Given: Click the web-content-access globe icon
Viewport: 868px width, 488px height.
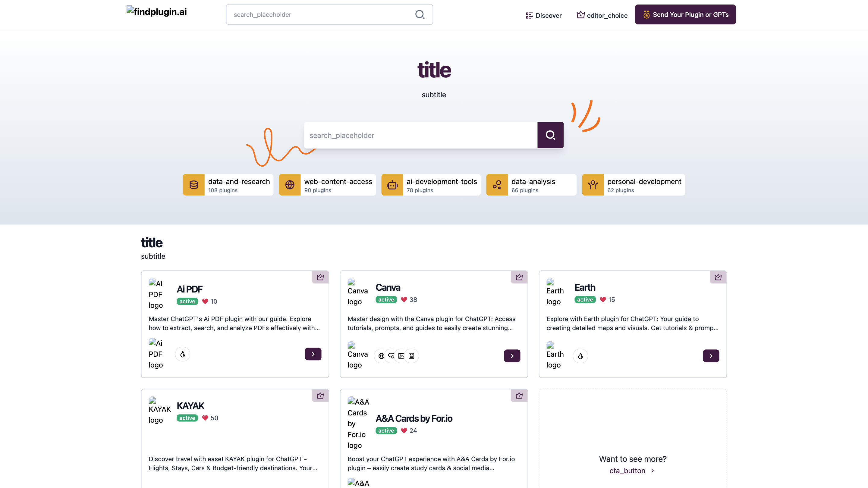Looking at the screenshot, I should tap(290, 185).
